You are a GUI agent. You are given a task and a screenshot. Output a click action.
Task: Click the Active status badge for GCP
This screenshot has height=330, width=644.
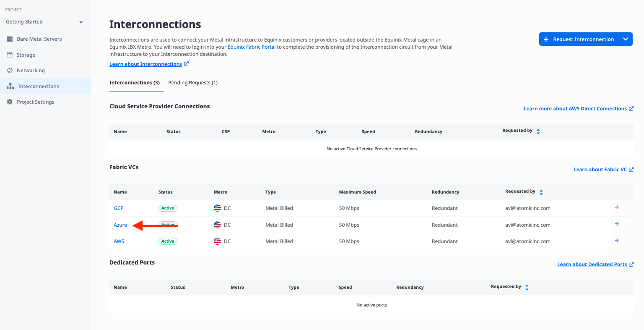[168, 208]
